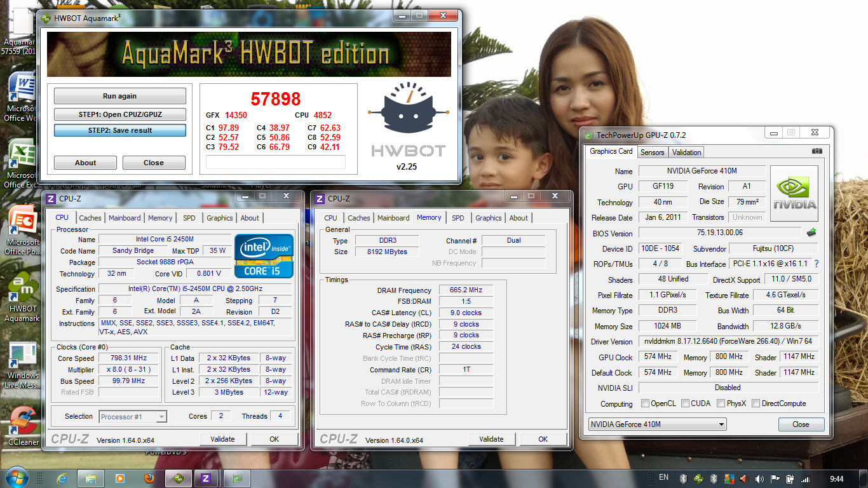Switch to CPU tab in CPU-Z Memory-timings window
868x488 pixels.
(x=331, y=218)
